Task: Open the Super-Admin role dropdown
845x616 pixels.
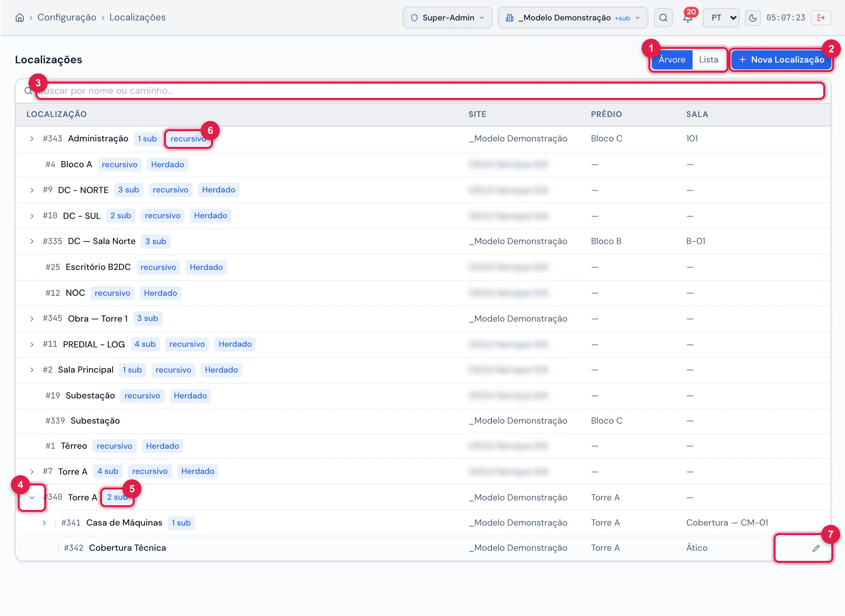Action: point(447,18)
